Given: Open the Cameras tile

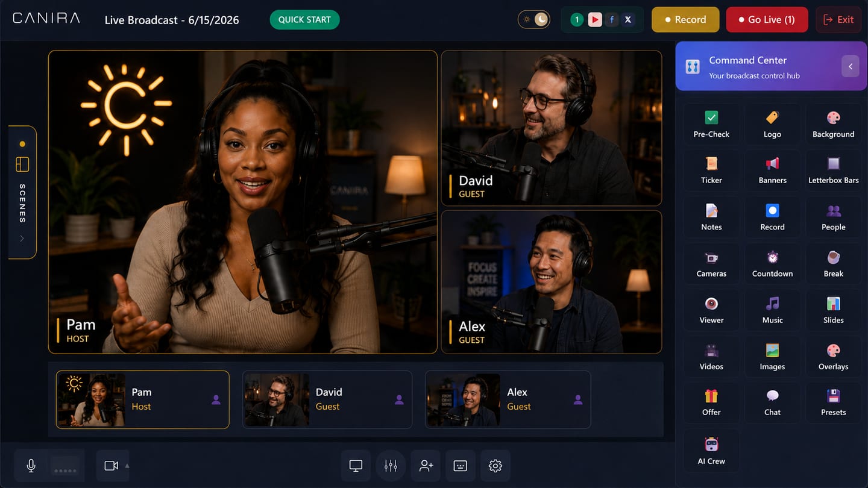Looking at the screenshot, I should pyautogui.click(x=711, y=263).
